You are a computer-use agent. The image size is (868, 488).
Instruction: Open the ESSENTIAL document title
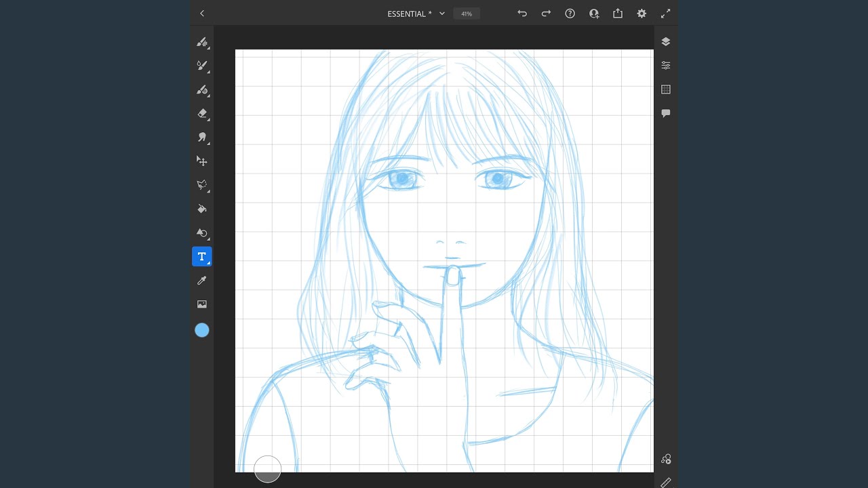click(x=410, y=14)
